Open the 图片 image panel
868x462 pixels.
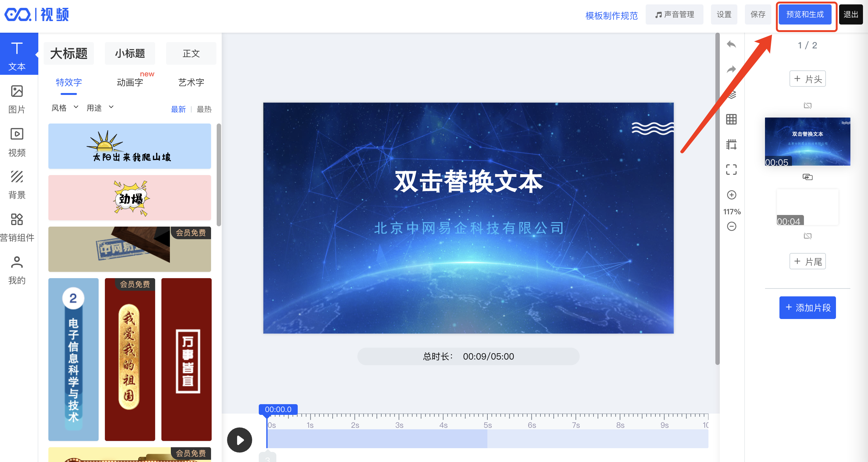tap(17, 99)
